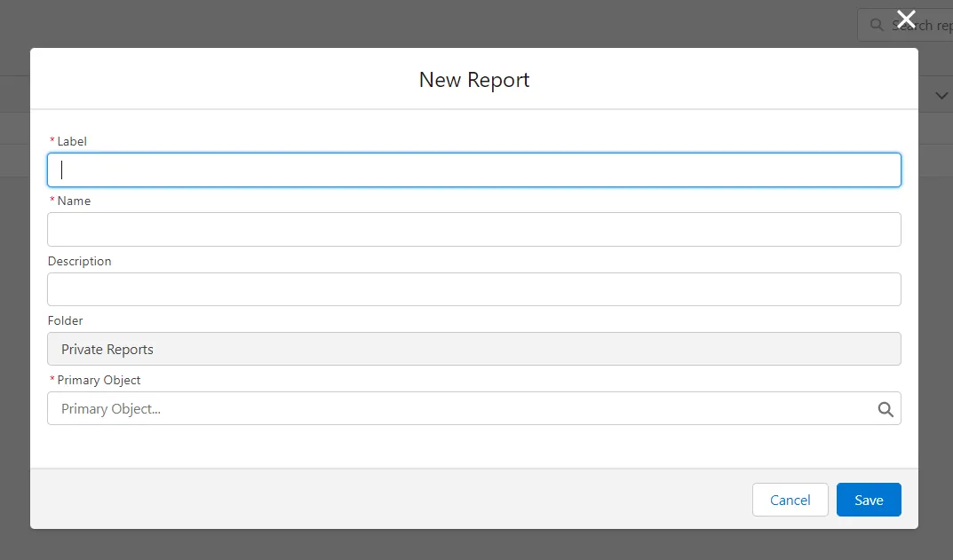953x560 pixels.
Task: Click the "Primary Object" field caption
Action: [99, 380]
